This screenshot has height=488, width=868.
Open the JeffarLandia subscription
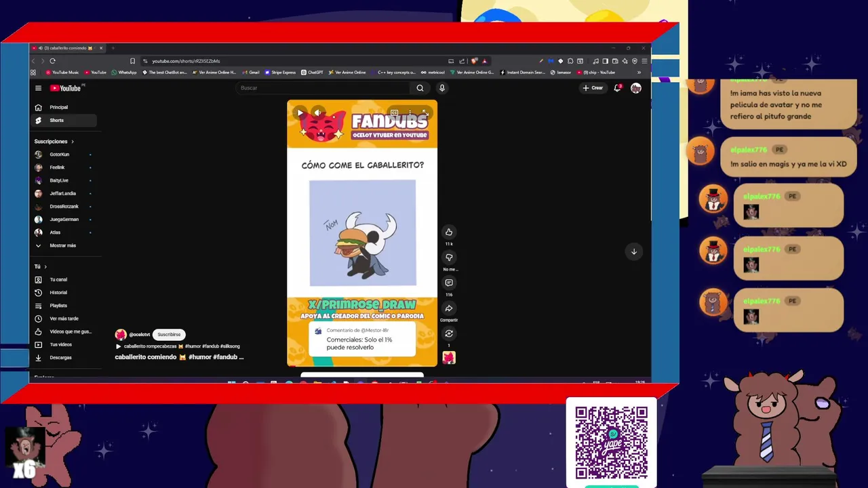tap(62, 193)
